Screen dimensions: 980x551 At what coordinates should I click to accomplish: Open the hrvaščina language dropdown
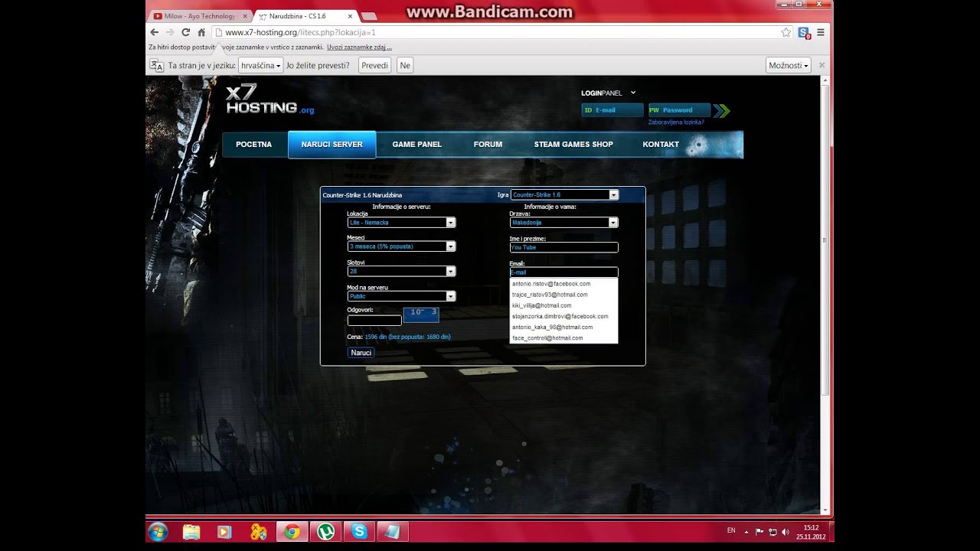pos(260,66)
